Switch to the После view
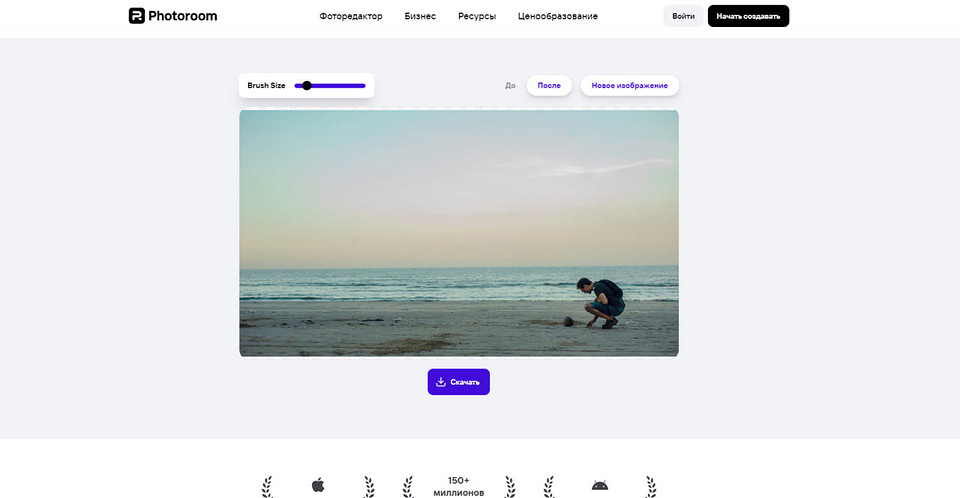The height and width of the screenshot is (498, 960). click(x=549, y=86)
